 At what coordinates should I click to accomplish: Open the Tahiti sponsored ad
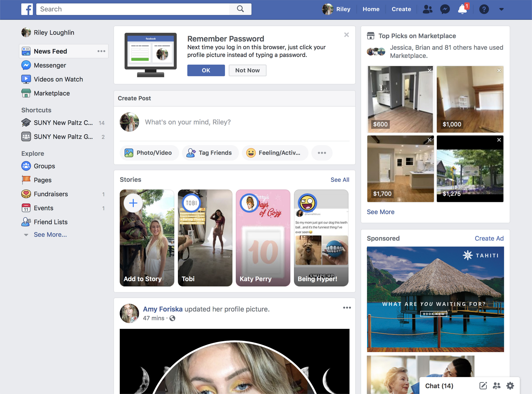click(435, 299)
